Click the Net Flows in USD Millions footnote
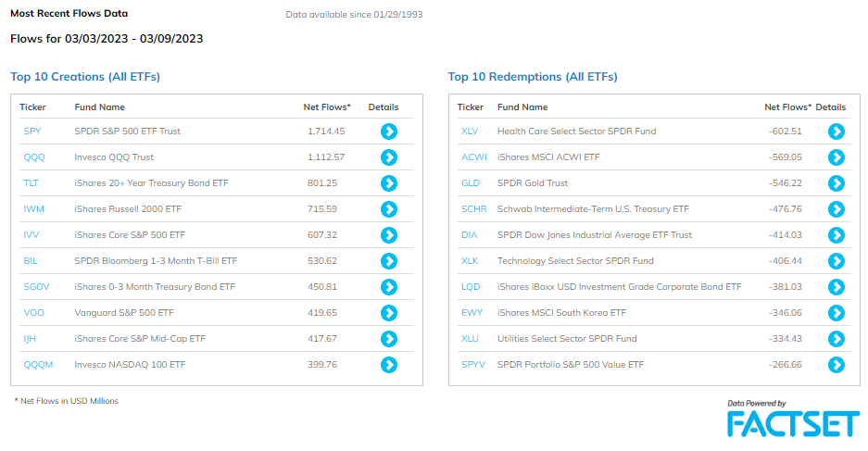The image size is (868, 451). point(67,401)
